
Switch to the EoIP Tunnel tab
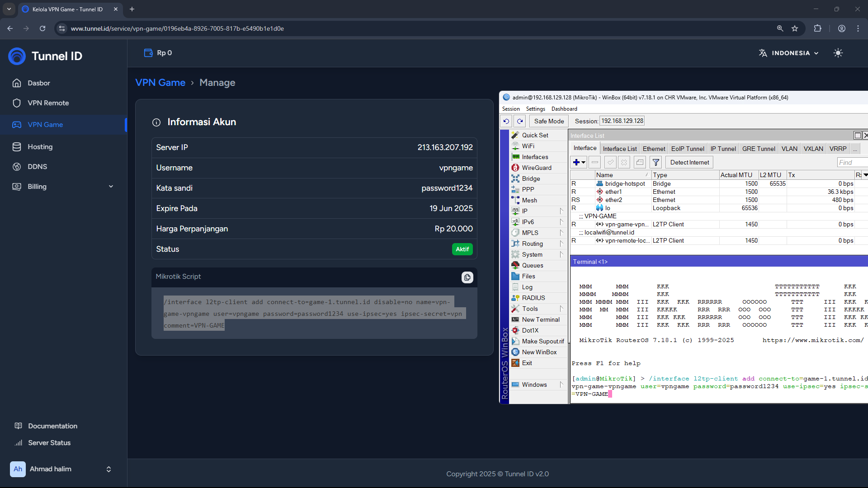point(687,149)
